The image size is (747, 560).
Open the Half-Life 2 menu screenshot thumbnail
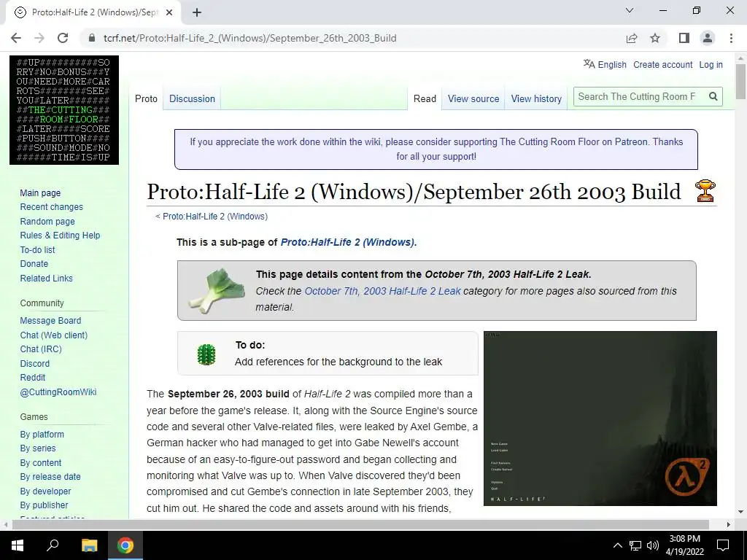coord(600,418)
